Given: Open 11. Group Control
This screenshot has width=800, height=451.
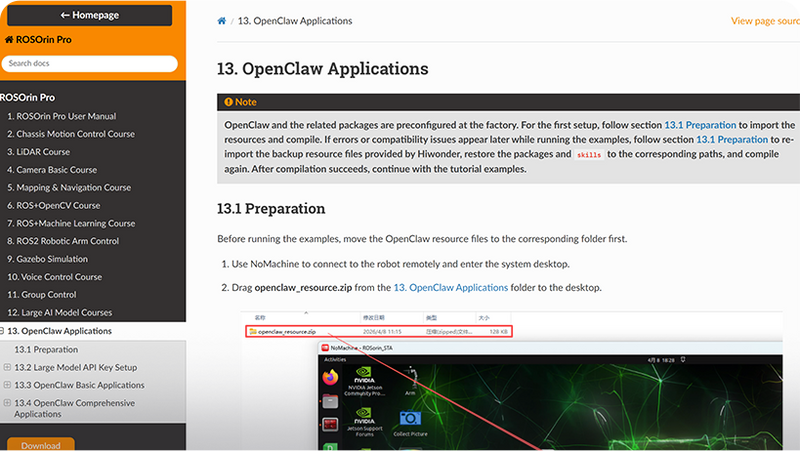Looking at the screenshot, I should 42,295.
